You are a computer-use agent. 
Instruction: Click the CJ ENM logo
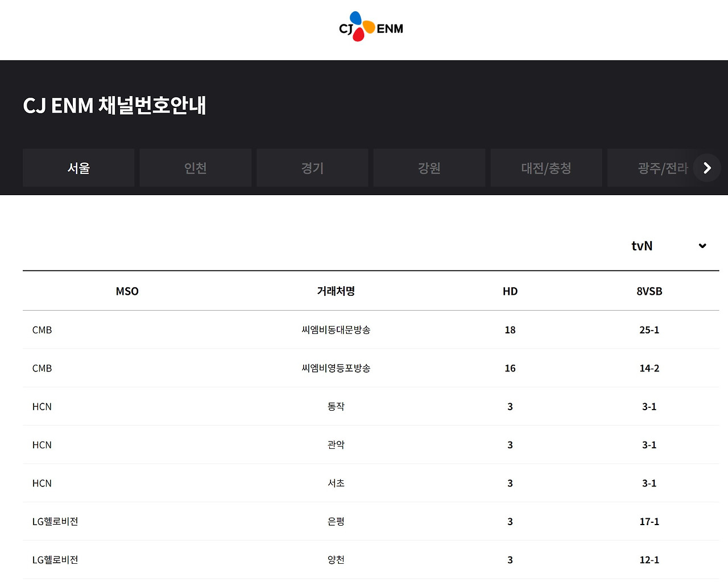pyautogui.click(x=370, y=26)
